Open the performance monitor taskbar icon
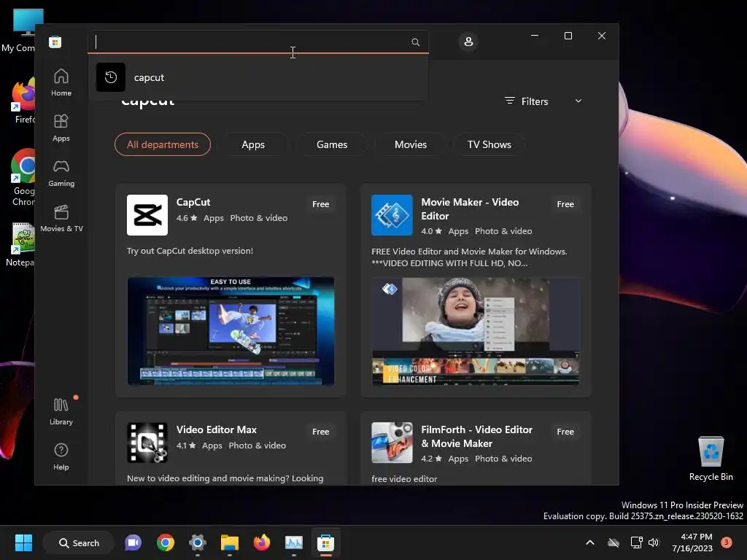This screenshot has width=747, height=560. click(x=293, y=542)
